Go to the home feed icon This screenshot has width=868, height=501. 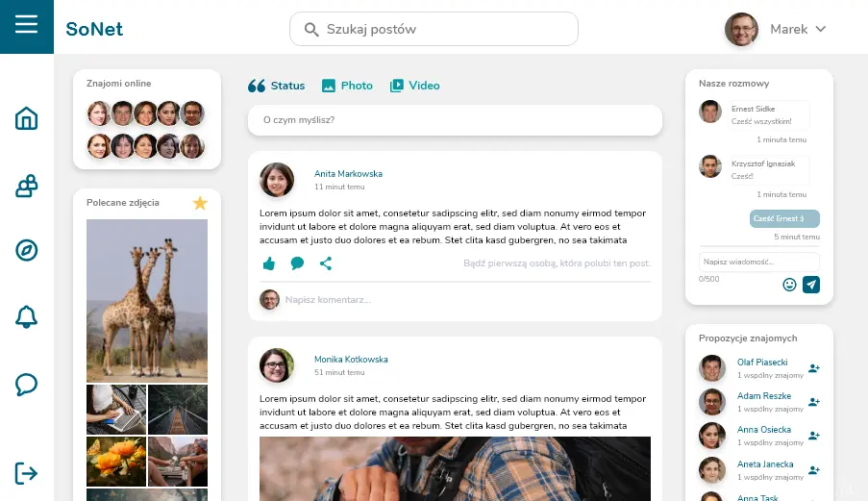click(x=27, y=119)
